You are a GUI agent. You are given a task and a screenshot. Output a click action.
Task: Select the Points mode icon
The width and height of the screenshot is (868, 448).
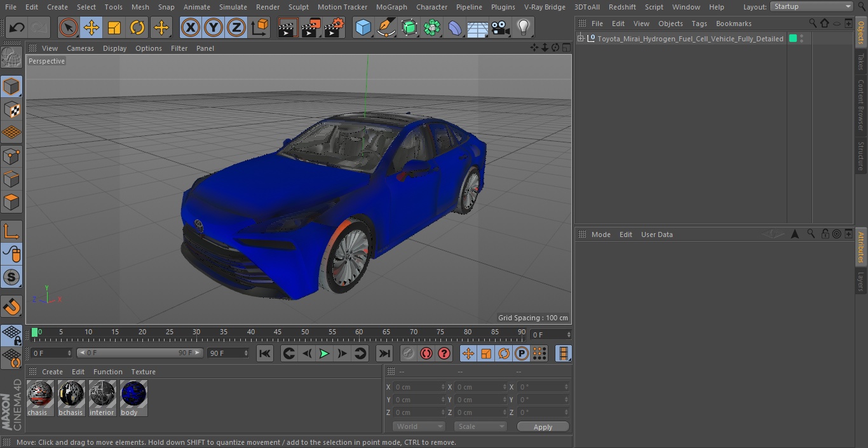[11, 156]
